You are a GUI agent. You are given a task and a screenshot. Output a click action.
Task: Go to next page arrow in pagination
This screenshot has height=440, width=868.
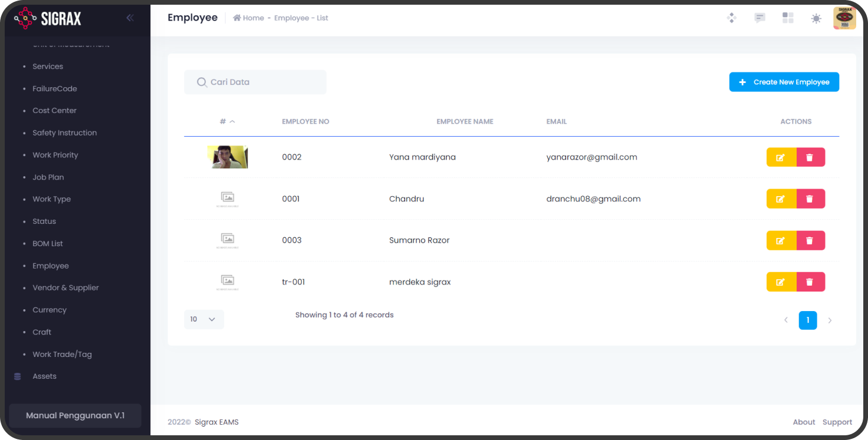830,320
